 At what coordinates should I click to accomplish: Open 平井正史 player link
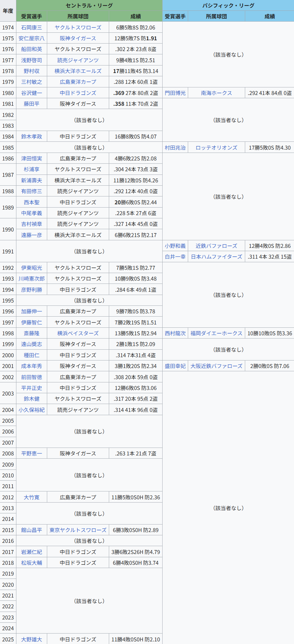click(x=31, y=388)
